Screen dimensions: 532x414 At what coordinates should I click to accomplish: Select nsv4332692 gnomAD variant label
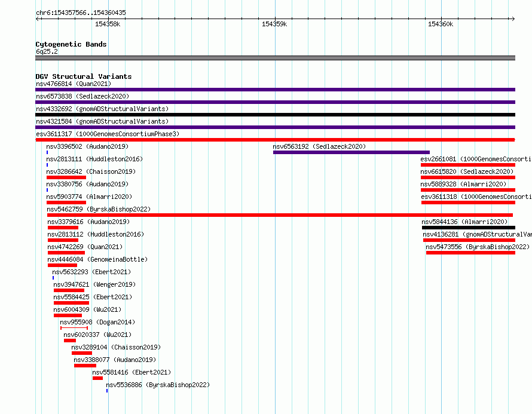tap(102, 109)
